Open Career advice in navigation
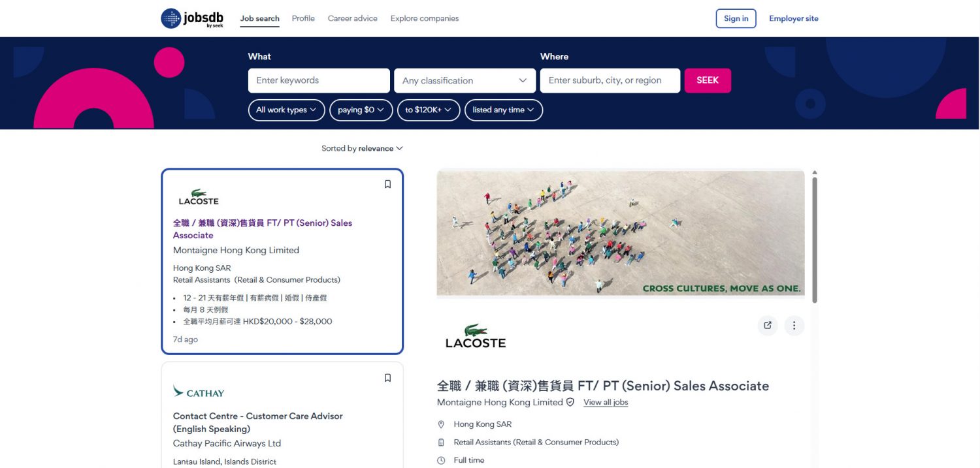This screenshot has width=980, height=468. tap(353, 18)
